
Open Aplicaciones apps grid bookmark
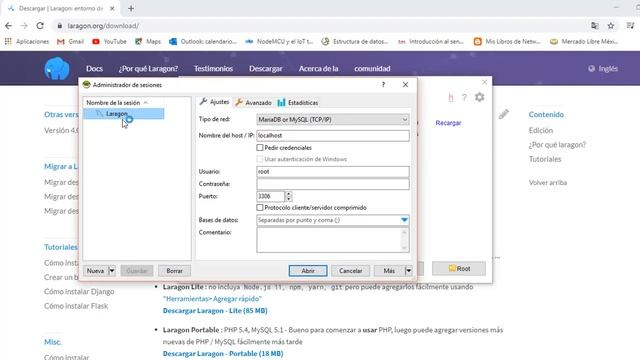tap(27, 41)
